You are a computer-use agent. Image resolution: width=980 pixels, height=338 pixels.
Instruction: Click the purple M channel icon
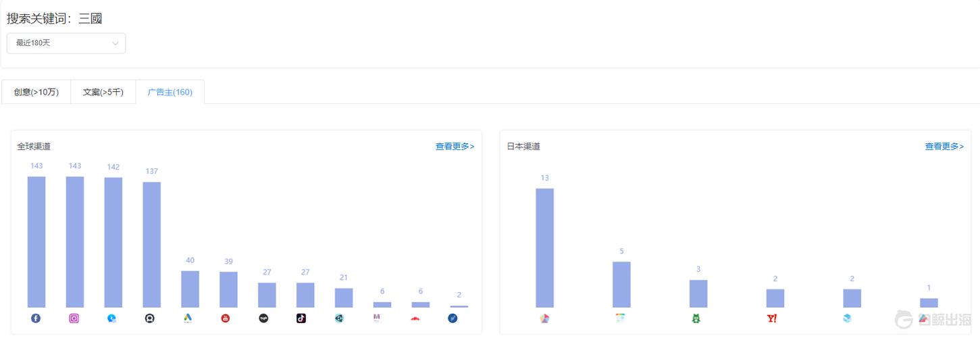click(378, 318)
